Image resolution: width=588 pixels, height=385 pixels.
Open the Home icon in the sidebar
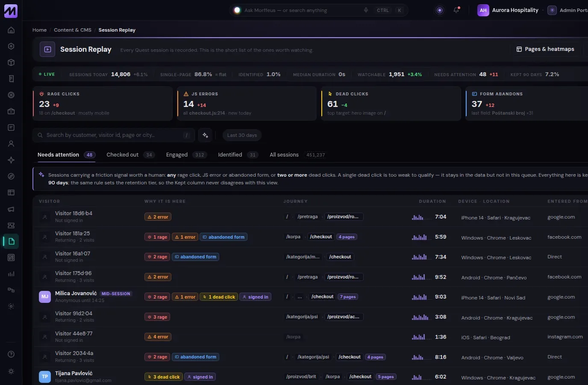click(11, 30)
